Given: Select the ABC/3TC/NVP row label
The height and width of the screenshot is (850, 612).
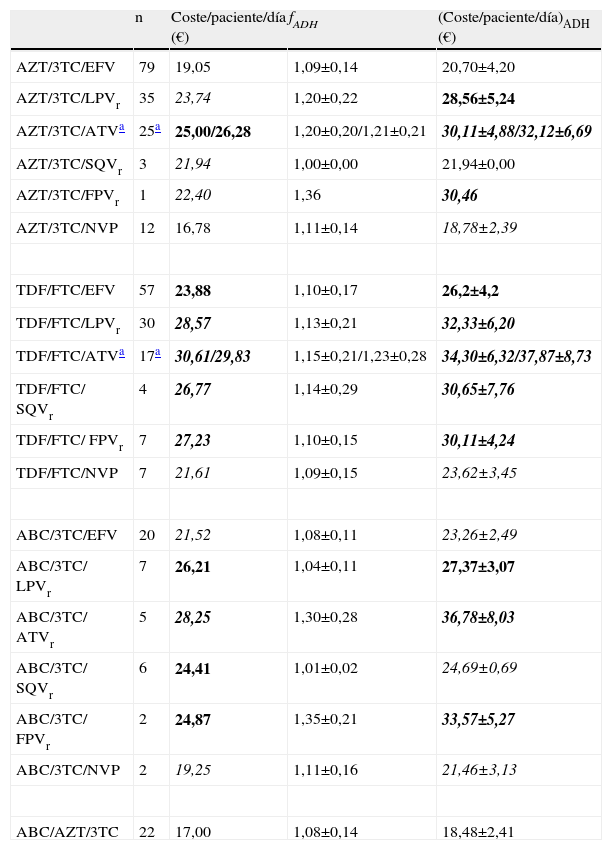Looking at the screenshot, I should click(66, 770).
